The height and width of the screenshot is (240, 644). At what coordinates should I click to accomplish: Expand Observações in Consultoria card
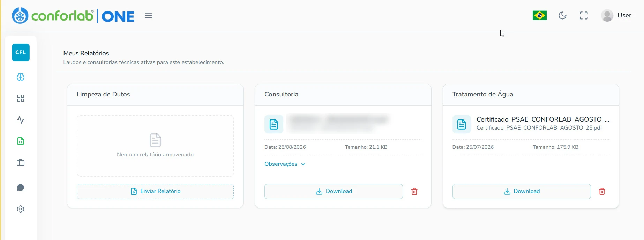pyautogui.click(x=285, y=164)
